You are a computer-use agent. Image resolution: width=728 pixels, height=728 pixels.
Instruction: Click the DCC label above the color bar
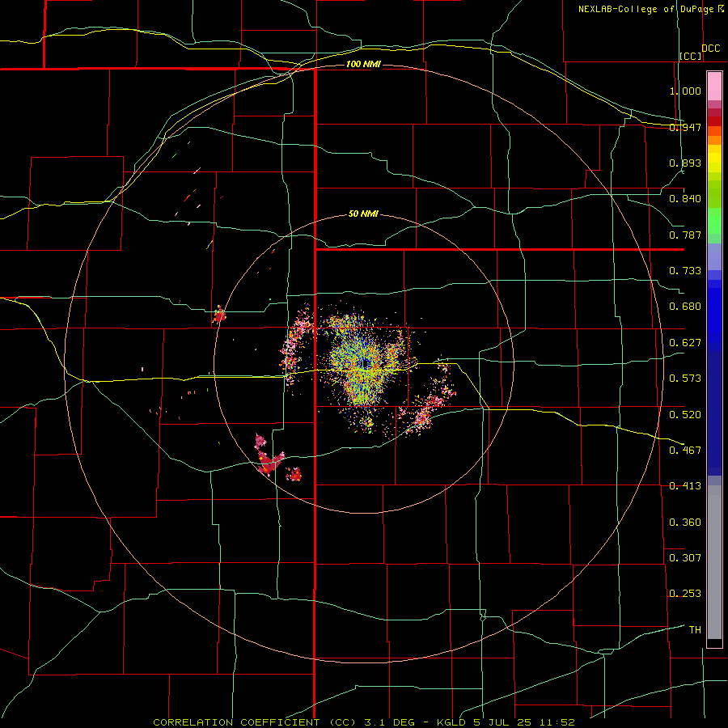click(710, 48)
